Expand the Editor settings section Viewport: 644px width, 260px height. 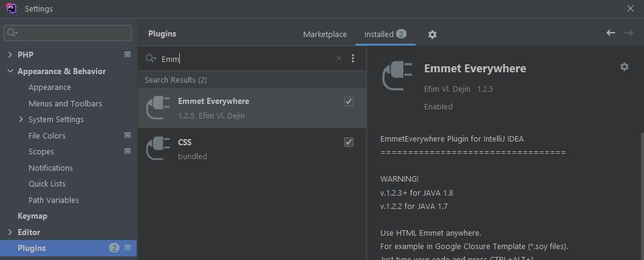click(x=10, y=232)
